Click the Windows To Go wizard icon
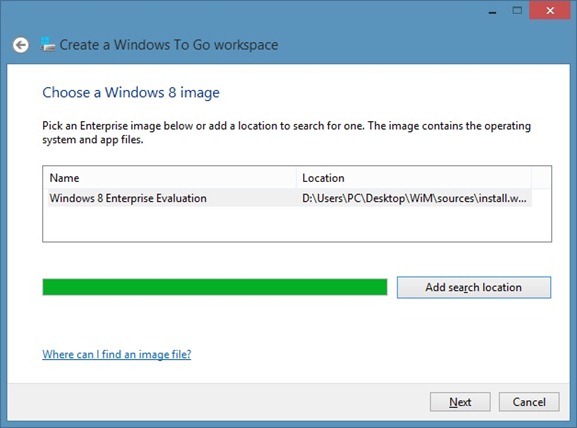The width and height of the screenshot is (577, 428). (x=47, y=44)
